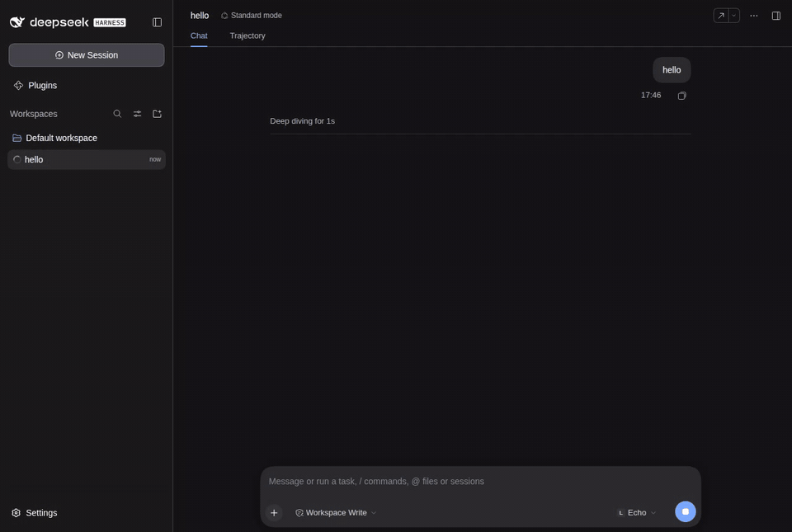Expand the Default workspace folder
This screenshot has width=792, height=532.
click(87, 138)
